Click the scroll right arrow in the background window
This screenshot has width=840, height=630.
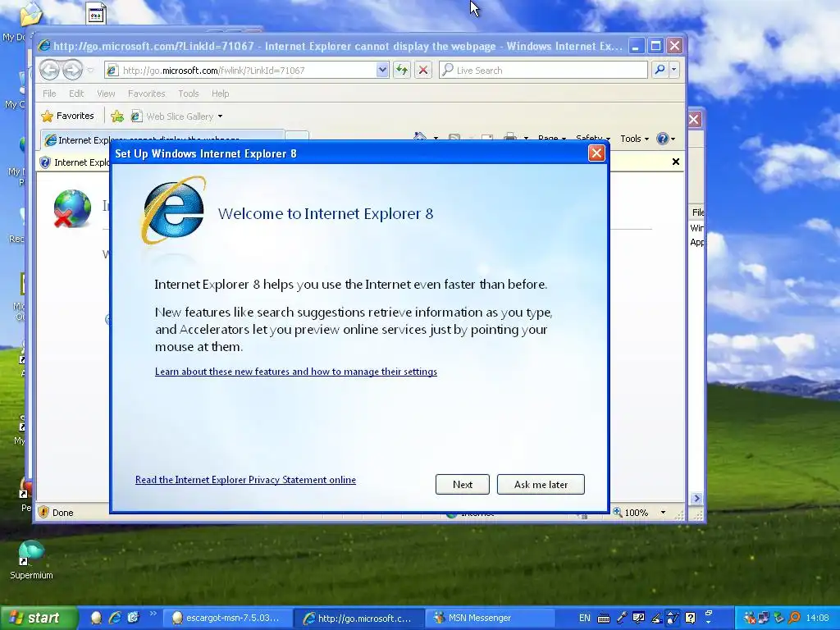pyautogui.click(x=696, y=498)
